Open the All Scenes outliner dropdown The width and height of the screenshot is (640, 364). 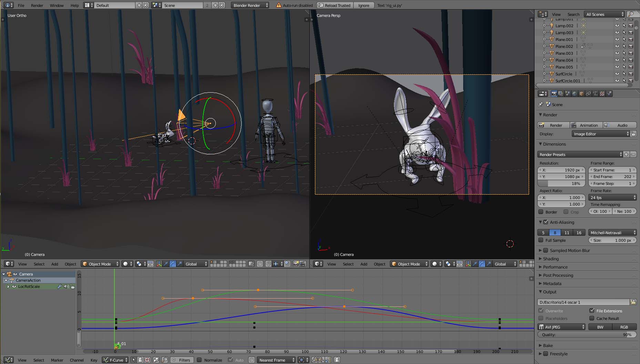click(x=605, y=14)
